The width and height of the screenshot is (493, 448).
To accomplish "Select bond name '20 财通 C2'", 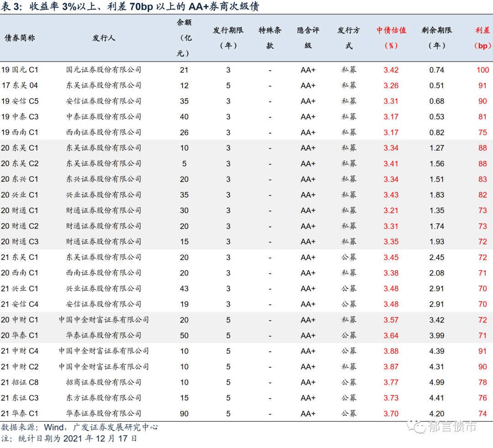I will tap(20, 226).
